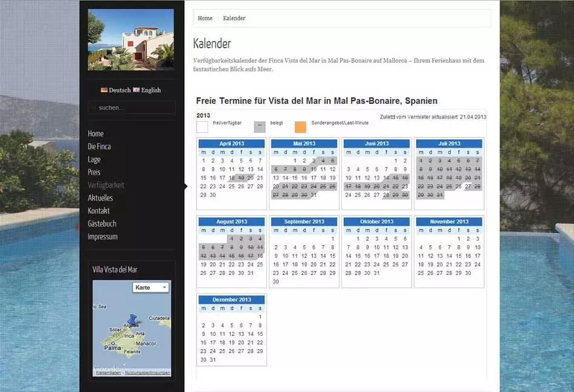The image size is (574, 392).
Task: Click the Villa Vista del Mar widget title
Action: click(x=115, y=270)
